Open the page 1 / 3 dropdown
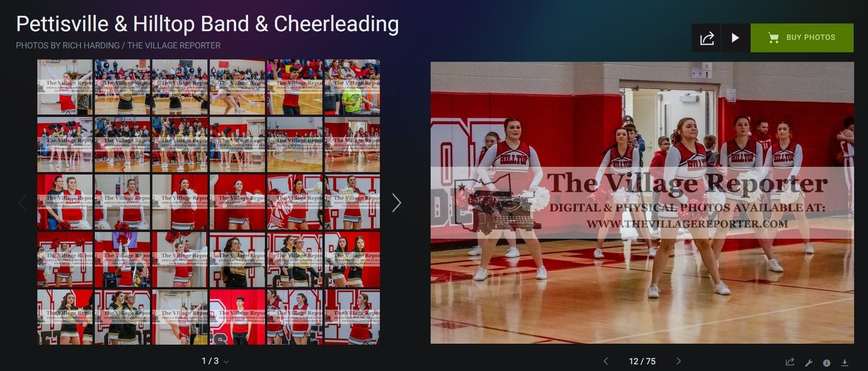 [x=215, y=361]
